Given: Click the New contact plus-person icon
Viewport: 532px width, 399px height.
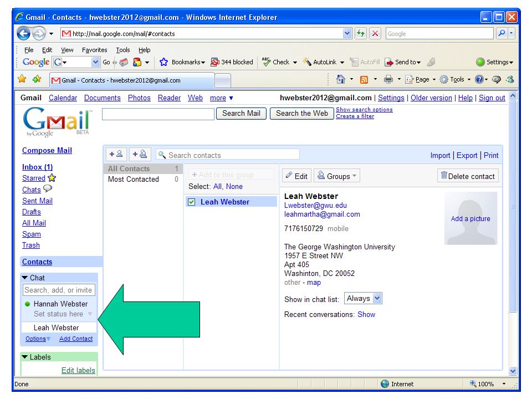Looking at the screenshot, I should (116, 155).
